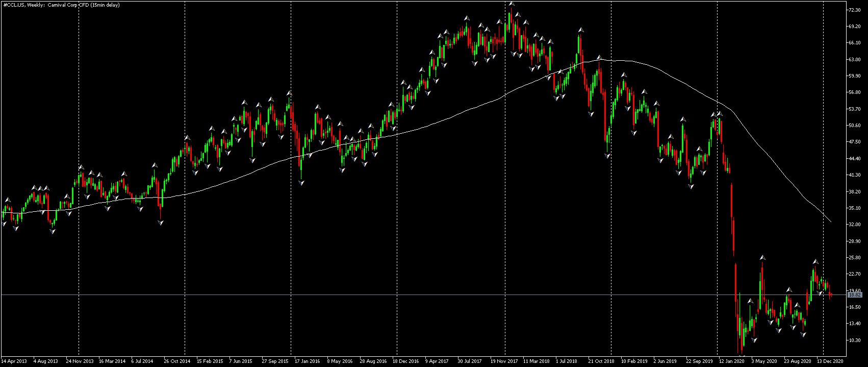The height and width of the screenshot is (367, 868).
Task: Click the 18.82 current price label
Action: click(855, 295)
